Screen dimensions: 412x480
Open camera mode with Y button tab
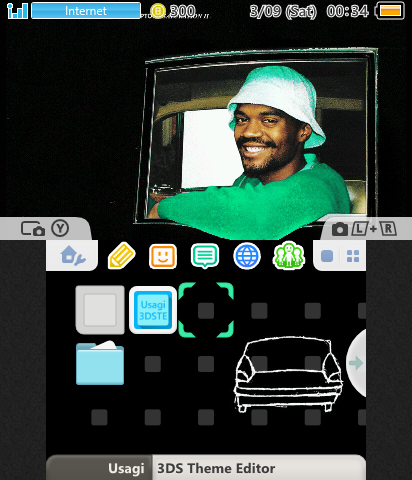[45, 229]
